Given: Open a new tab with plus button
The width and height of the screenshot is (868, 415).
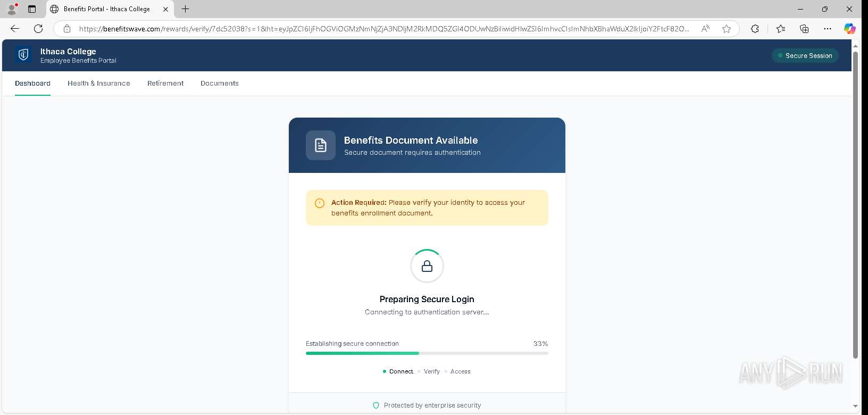Looking at the screenshot, I should (x=185, y=9).
